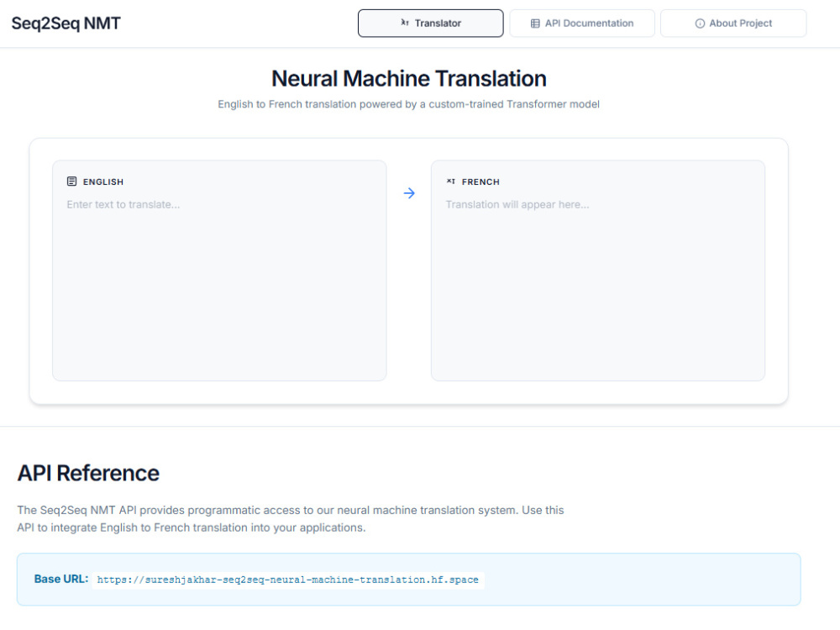Click the English to French subtitle text

pos(408,104)
